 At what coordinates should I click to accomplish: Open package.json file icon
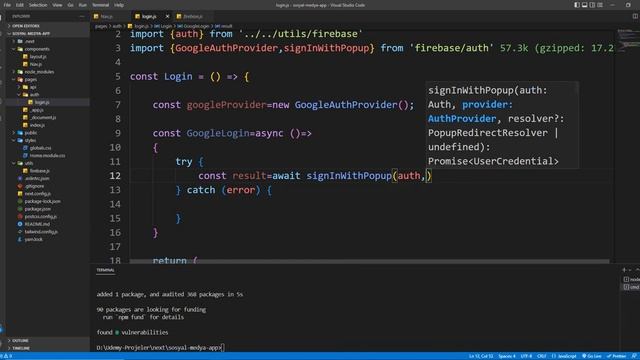tap(20, 209)
